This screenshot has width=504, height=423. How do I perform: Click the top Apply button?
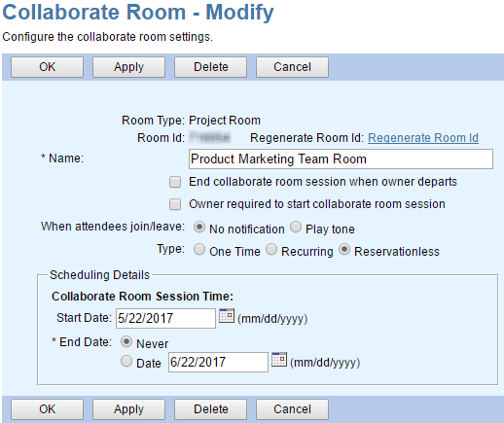[128, 67]
